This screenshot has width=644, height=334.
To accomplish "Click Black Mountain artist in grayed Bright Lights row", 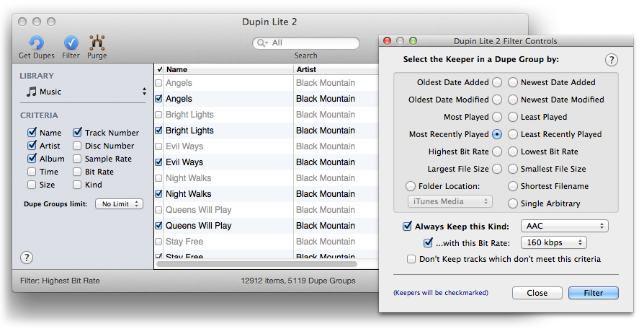I will 326,115.
